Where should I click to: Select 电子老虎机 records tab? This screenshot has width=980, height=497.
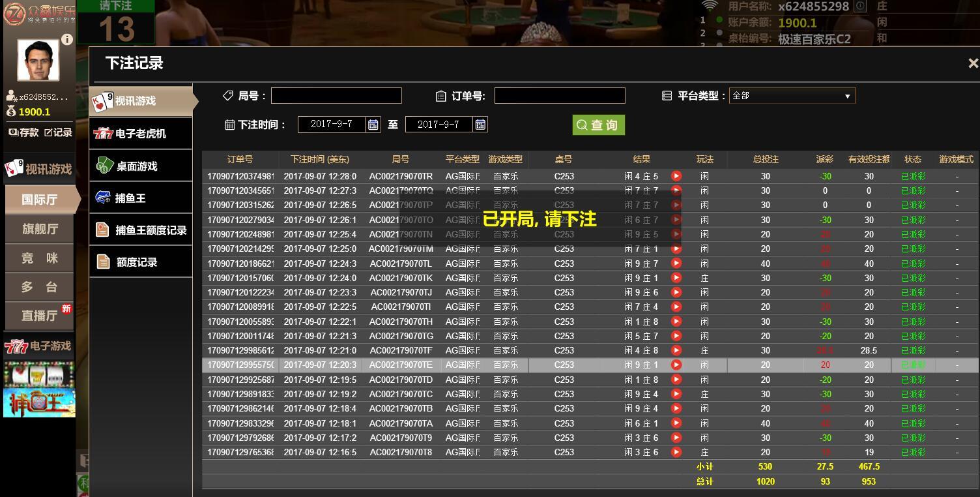point(141,134)
